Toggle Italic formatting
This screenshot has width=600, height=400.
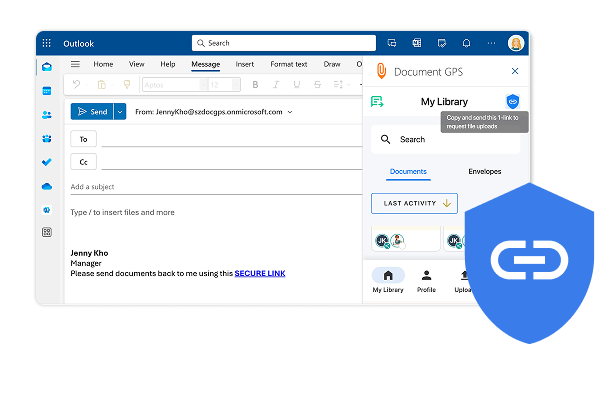click(x=276, y=85)
